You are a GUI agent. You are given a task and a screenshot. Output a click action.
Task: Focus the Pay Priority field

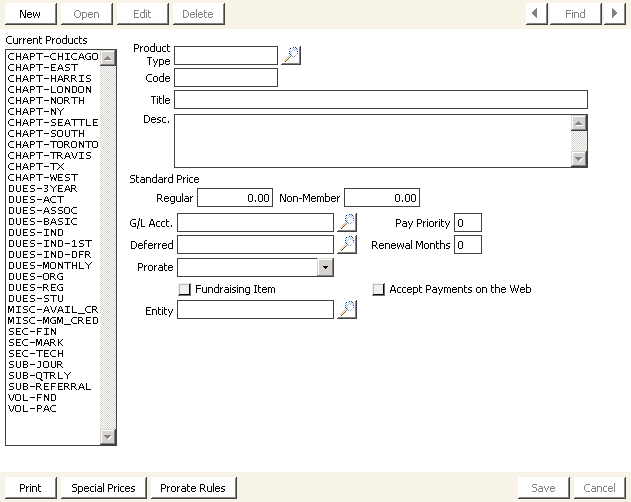pos(468,223)
